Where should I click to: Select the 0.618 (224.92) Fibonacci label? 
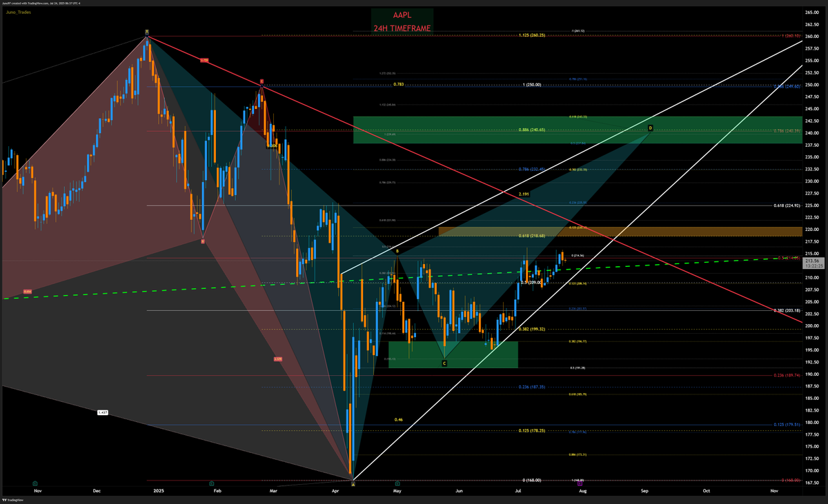[787, 205]
